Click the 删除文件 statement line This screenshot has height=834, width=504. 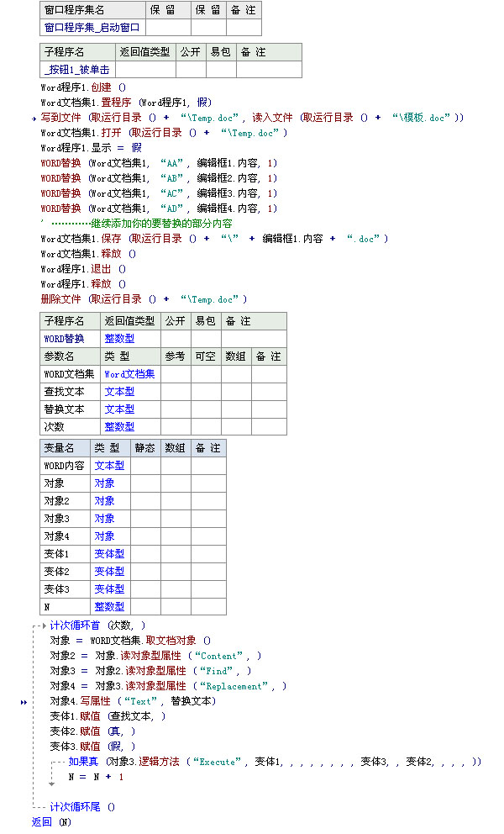[144, 299]
